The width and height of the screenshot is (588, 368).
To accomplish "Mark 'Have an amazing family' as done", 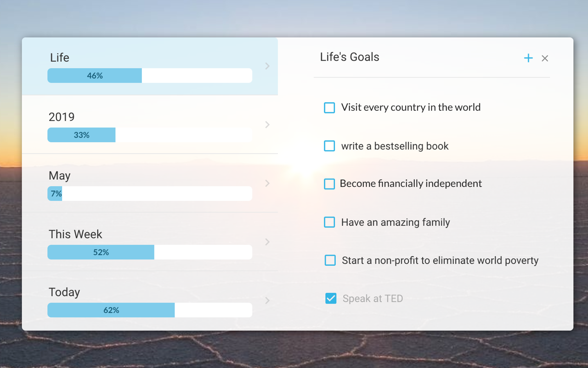I will pyautogui.click(x=329, y=222).
